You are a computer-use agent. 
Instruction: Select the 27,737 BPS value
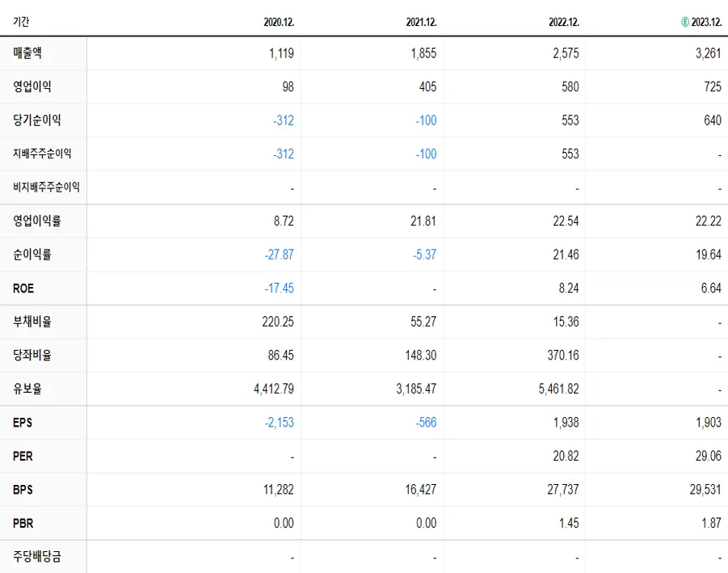(563, 490)
